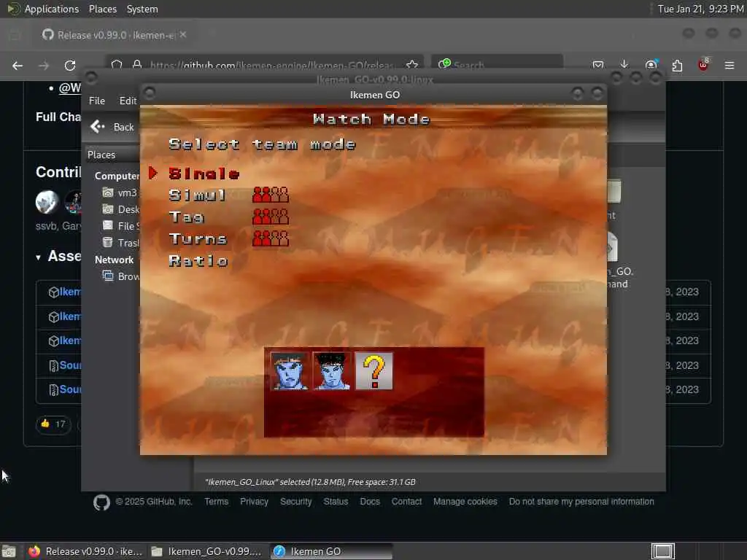Open Firefox downloads arrow

click(x=624, y=64)
